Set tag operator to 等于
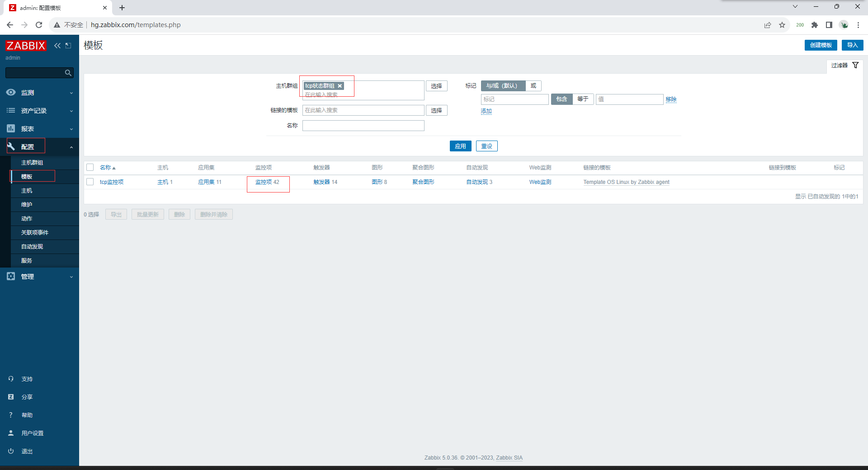868x470 pixels. [x=583, y=99]
